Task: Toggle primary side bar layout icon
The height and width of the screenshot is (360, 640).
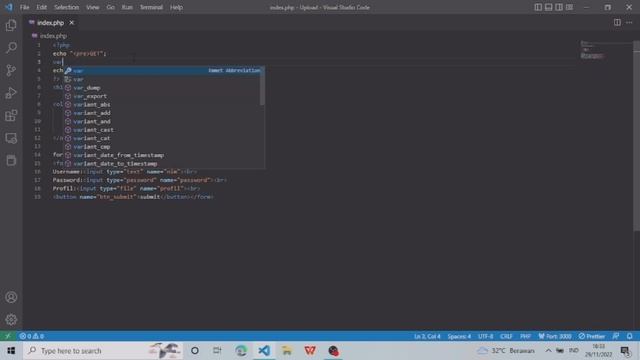Action: point(538,7)
